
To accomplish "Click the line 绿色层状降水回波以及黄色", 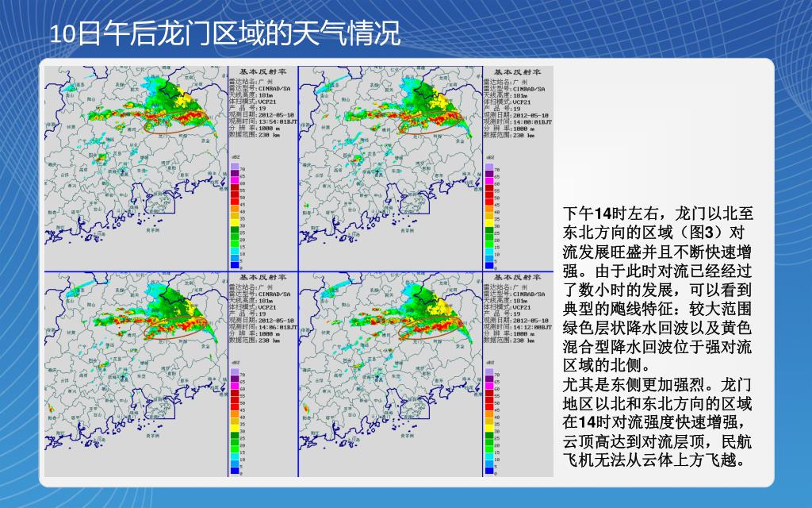I will [657, 328].
